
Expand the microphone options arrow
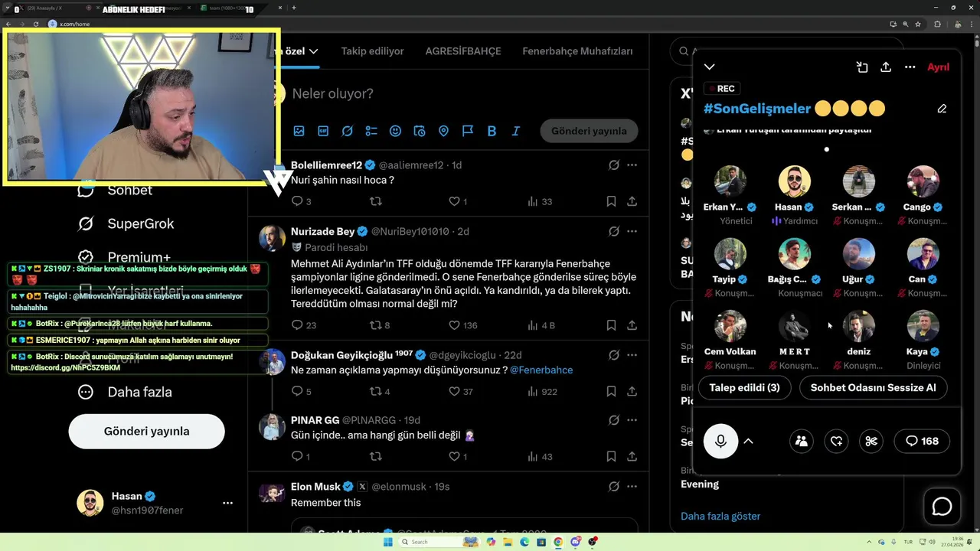(x=749, y=441)
